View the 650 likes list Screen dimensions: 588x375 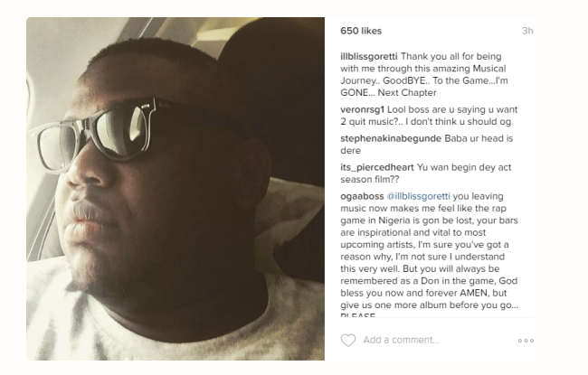click(x=361, y=31)
